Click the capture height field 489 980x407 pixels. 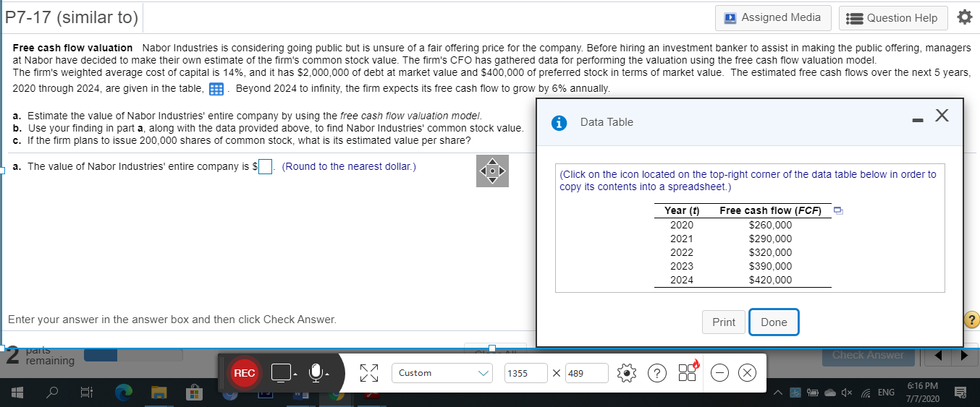pos(586,373)
